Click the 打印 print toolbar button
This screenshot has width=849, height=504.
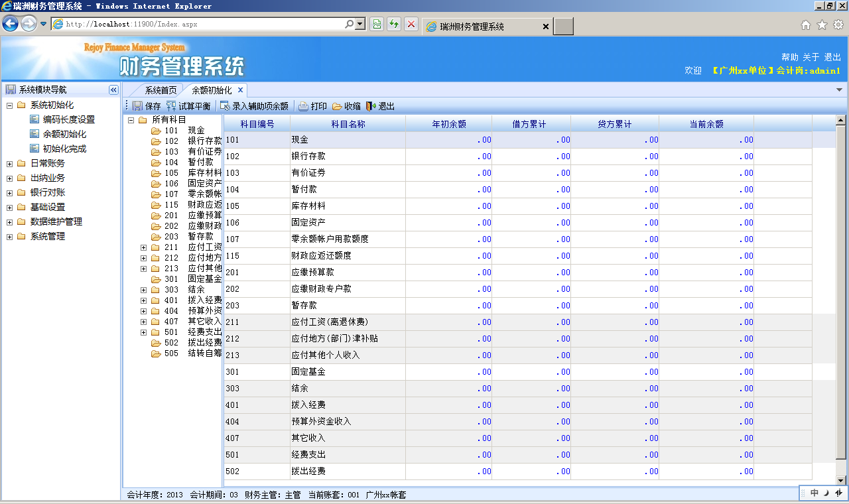pyautogui.click(x=312, y=106)
